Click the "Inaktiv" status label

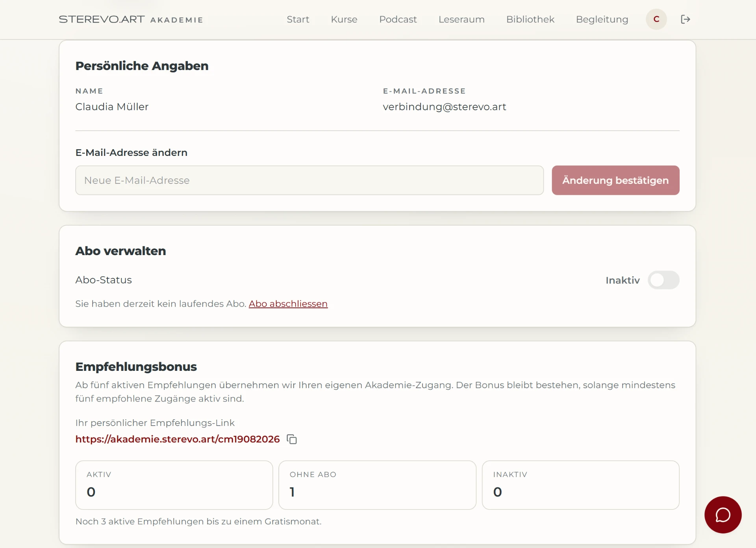pos(623,280)
